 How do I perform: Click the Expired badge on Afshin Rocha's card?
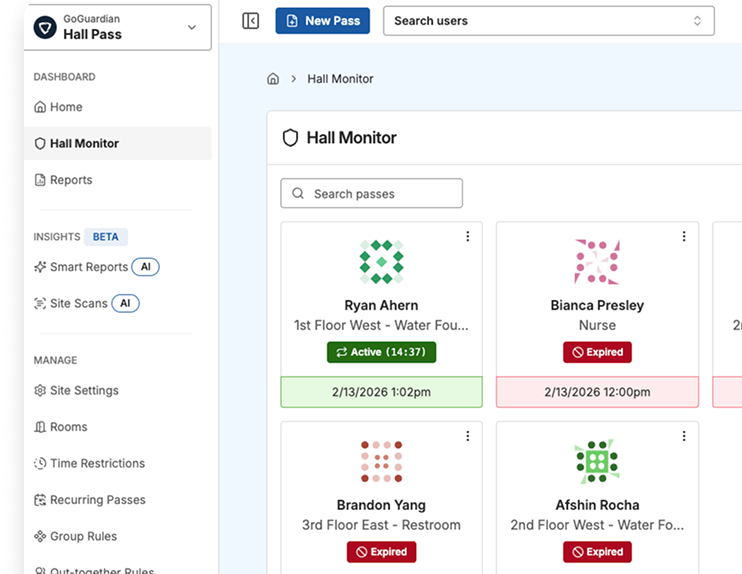[597, 552]
